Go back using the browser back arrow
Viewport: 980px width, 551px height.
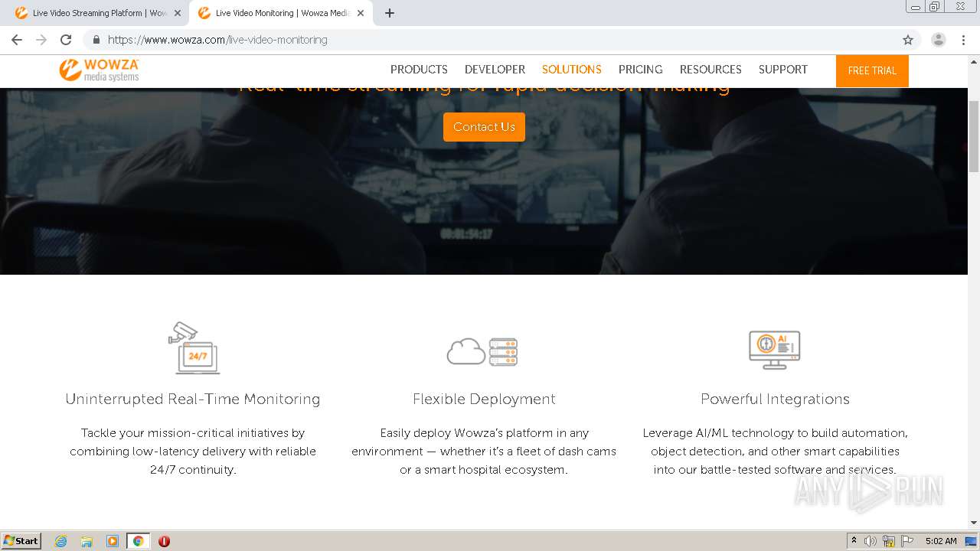point(17,40)
